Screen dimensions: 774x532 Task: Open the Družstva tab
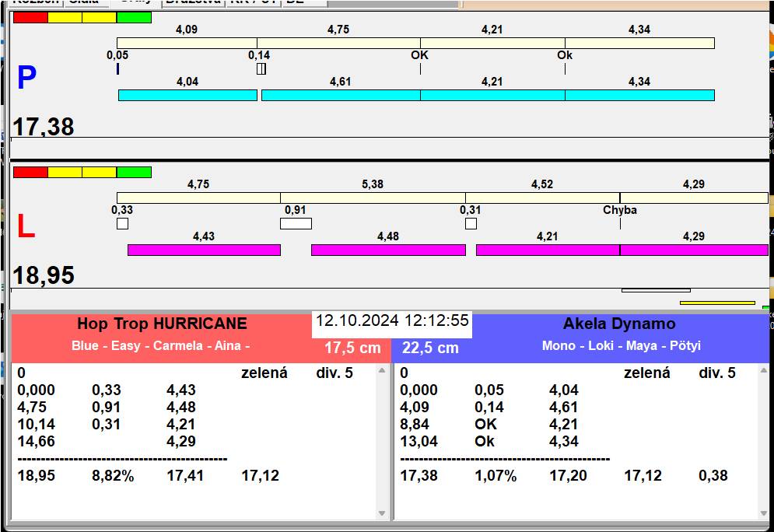(193, 2)
